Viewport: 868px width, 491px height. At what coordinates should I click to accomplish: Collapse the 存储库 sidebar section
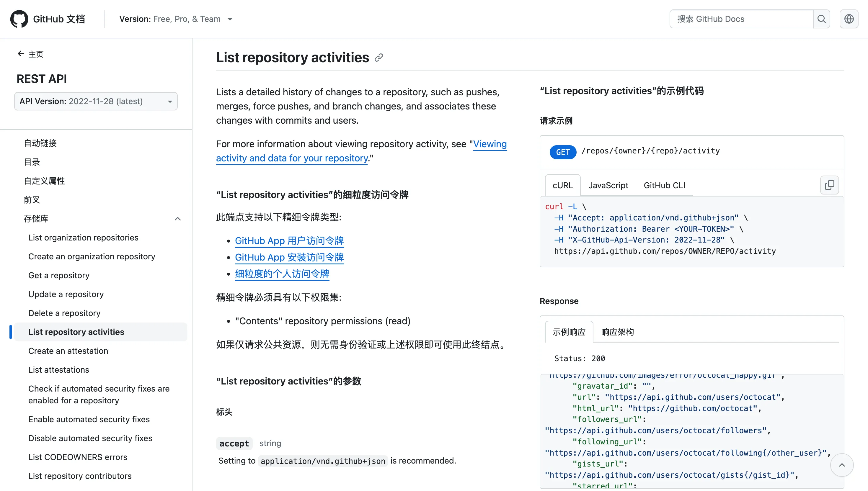coord(177,219)
